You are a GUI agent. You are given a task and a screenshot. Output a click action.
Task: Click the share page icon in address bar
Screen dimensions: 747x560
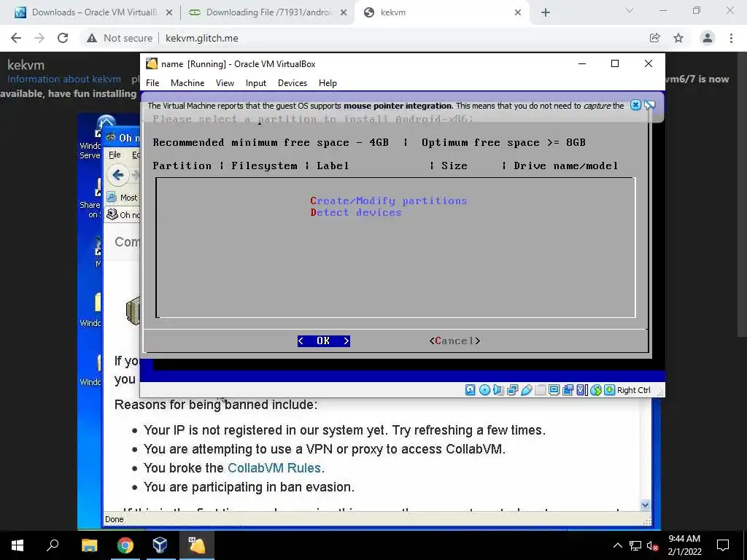pyautogui.click(x=654, y=38)
